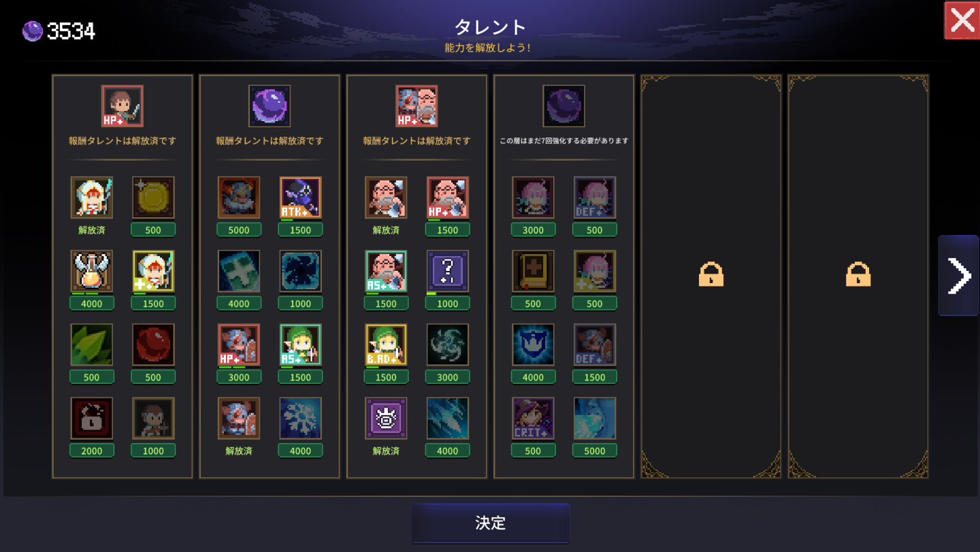Select the gold coin talent icon
980x552 pixels.
tap(153, 197)
